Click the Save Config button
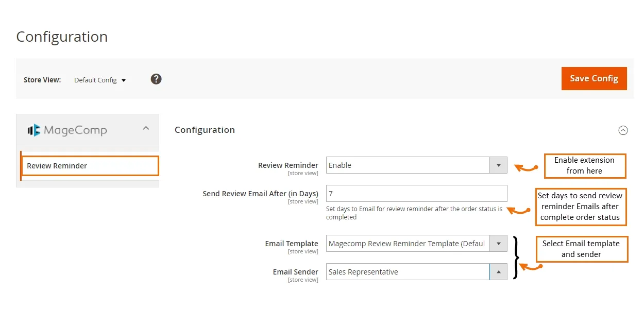 pos(594,79)
